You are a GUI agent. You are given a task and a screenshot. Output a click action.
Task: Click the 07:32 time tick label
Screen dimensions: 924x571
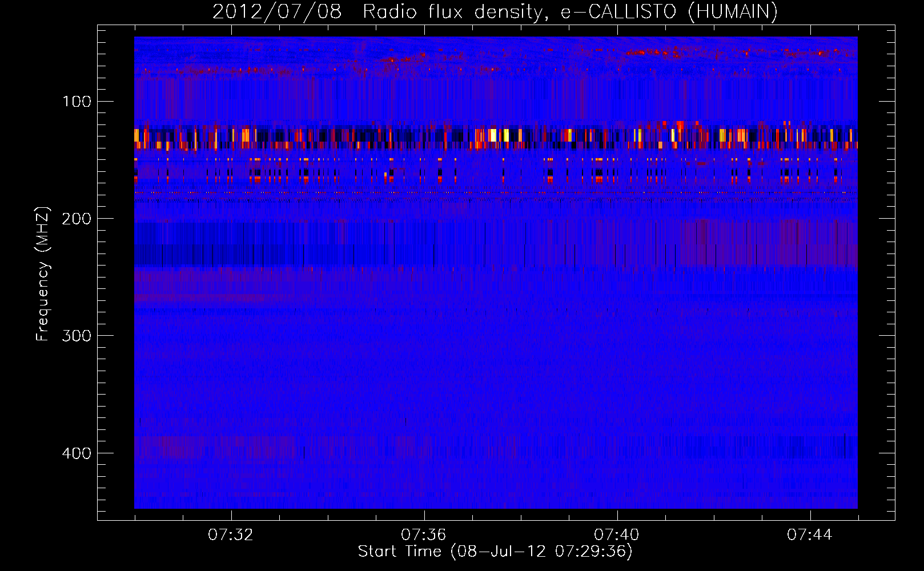pyautogui.click(x=231, y=535)
